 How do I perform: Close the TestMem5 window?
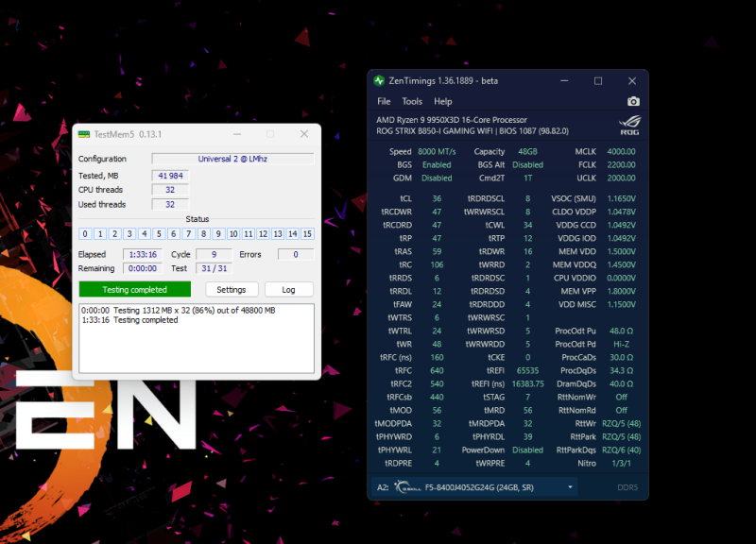[304, 134]
